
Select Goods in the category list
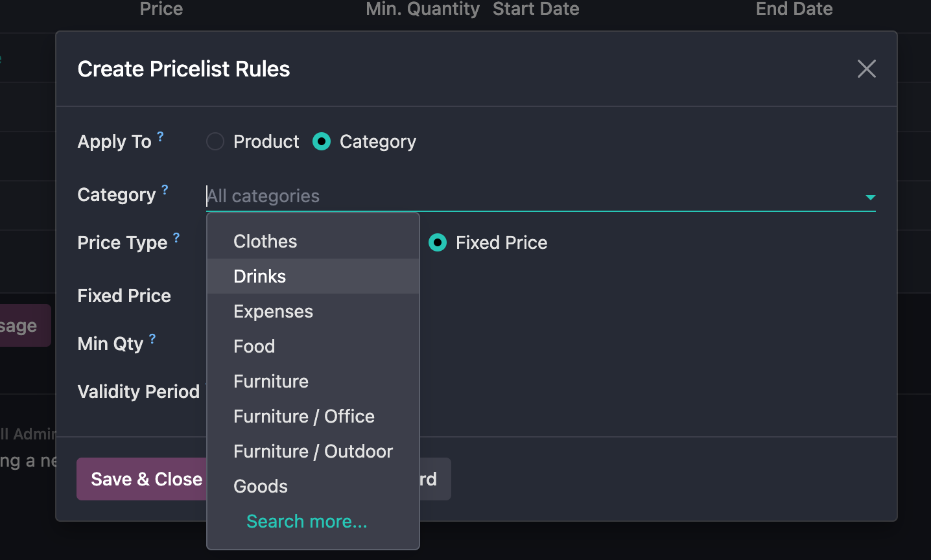point(261,485)
